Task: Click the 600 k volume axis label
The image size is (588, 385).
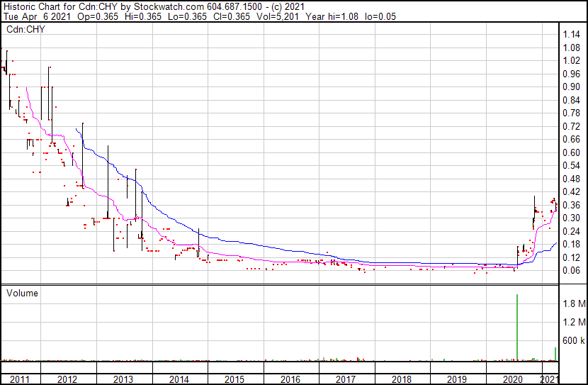Action: tap(572, 340)
